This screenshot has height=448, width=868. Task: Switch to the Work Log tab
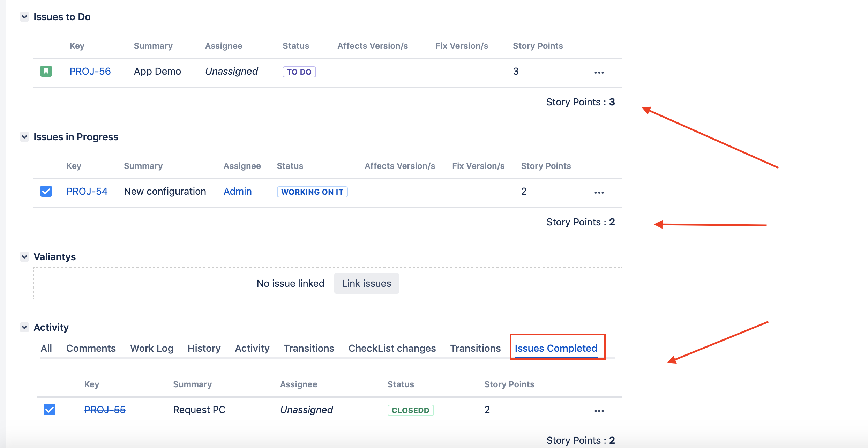tap(152, 348)
